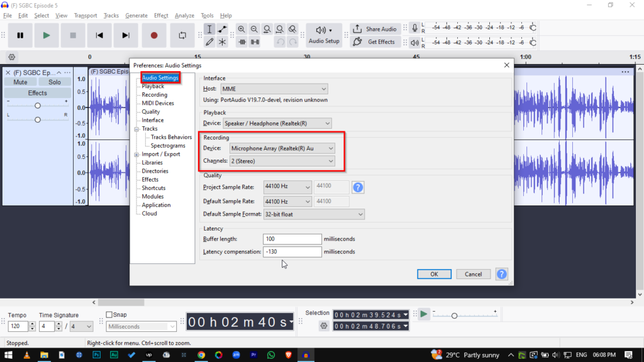This screenshot has width=644, height=362.
Task: Open the Host dropdown showing MME
Action: click(275, 89)
